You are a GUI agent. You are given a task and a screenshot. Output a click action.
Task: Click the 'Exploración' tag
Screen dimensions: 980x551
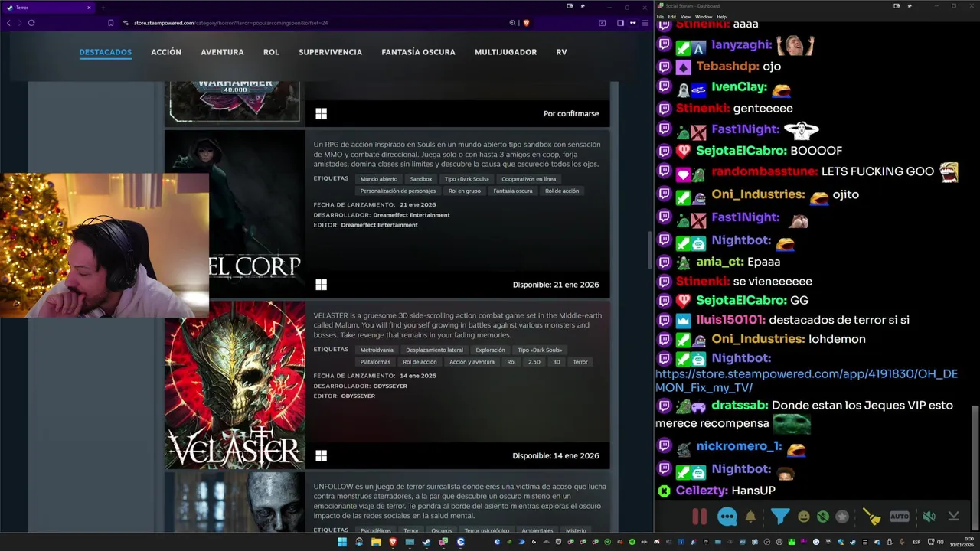(x=490, y=350)
